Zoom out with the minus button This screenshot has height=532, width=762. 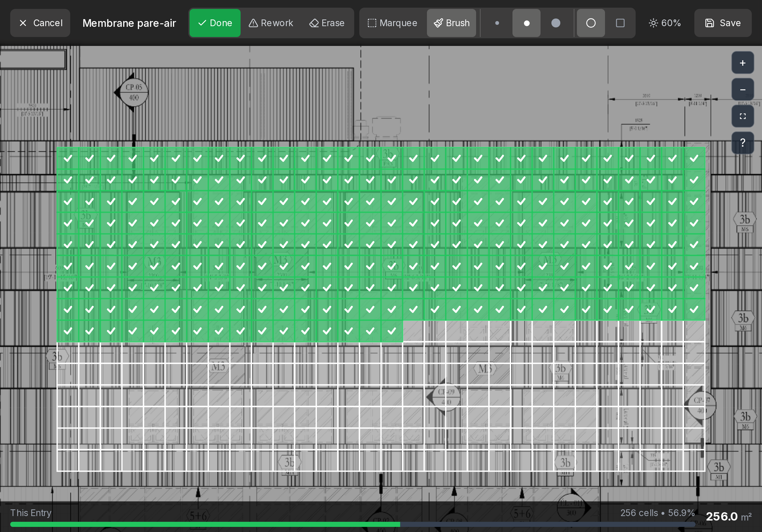[x=743, y=90]
